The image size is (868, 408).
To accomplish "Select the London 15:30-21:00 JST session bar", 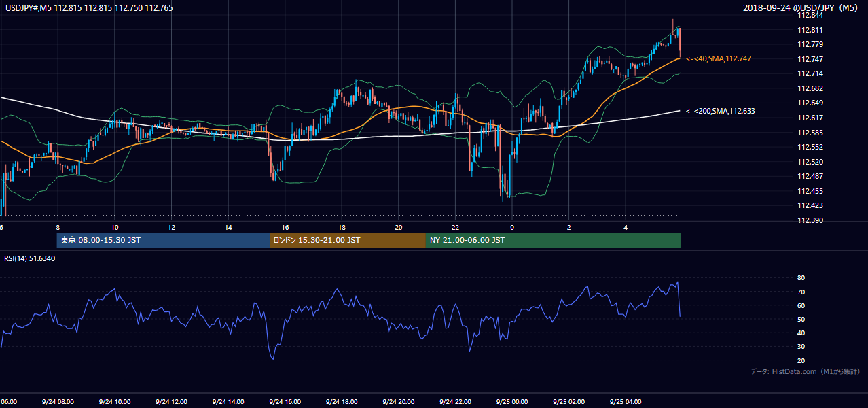I will (348, 240).
